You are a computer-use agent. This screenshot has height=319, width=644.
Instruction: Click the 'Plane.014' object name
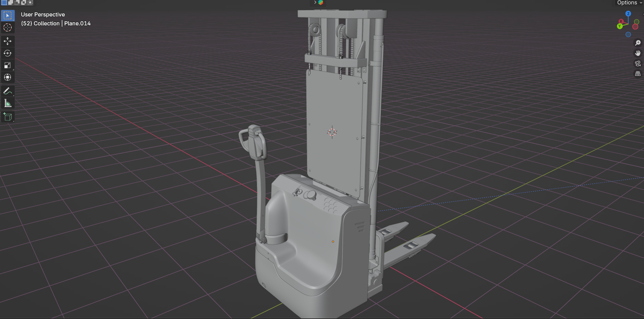point(77,23)
